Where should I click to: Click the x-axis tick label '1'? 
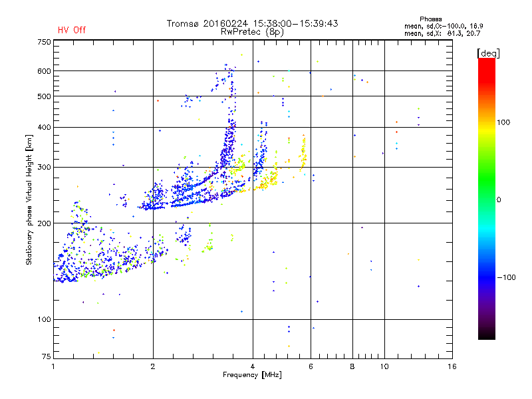(x=53, y=366)
